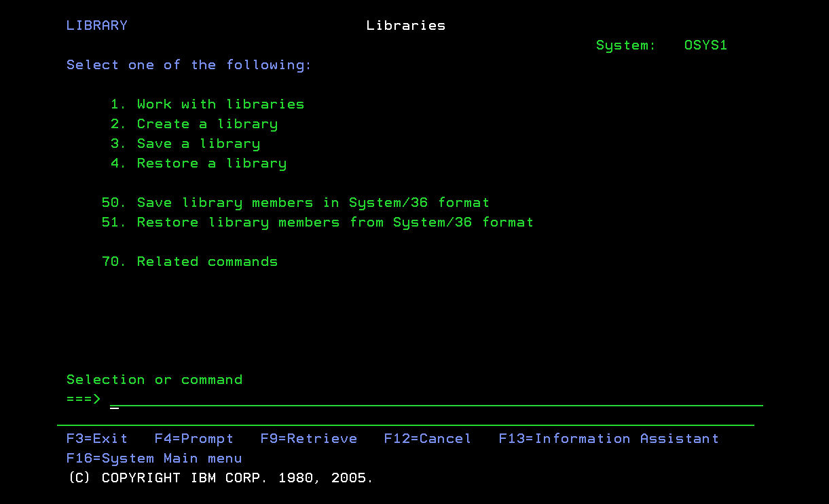Select option 1, Work with libraries
829x504 pixels.
[x=221, y=104]
